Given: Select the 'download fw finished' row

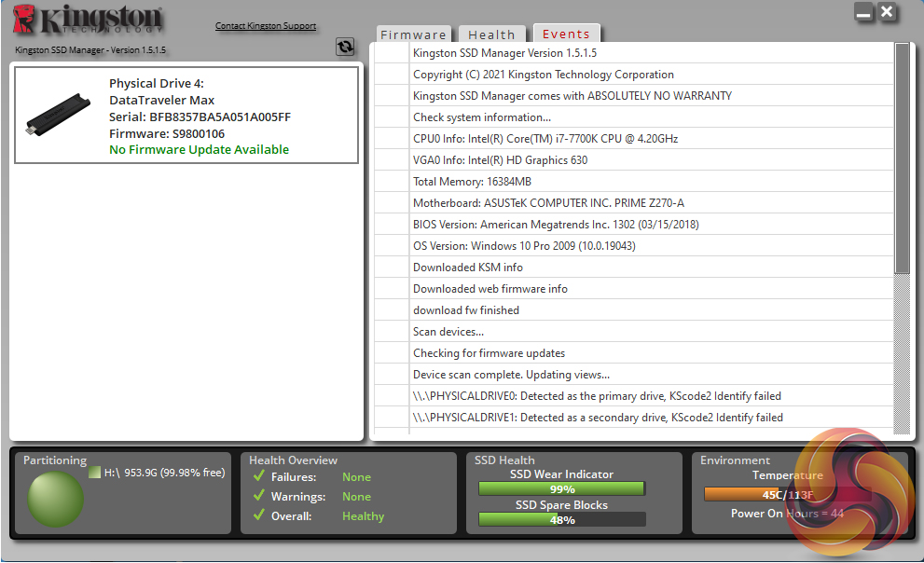Looking at the screenshot, I should (634, 310).
